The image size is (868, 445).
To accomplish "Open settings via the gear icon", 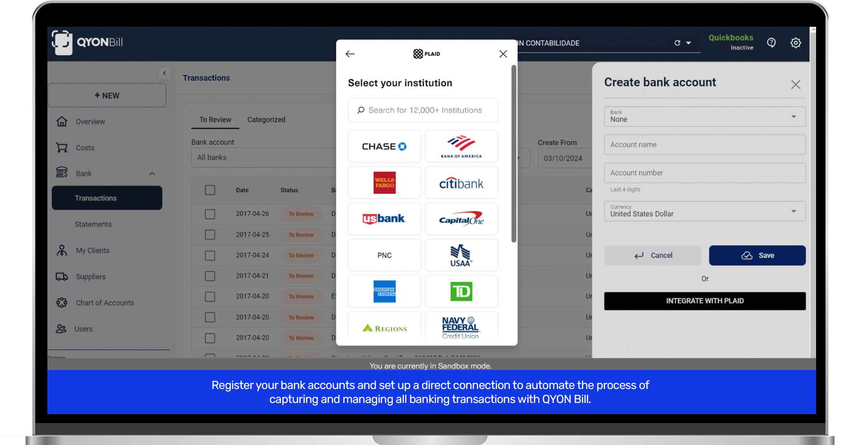I will (795, 43).
